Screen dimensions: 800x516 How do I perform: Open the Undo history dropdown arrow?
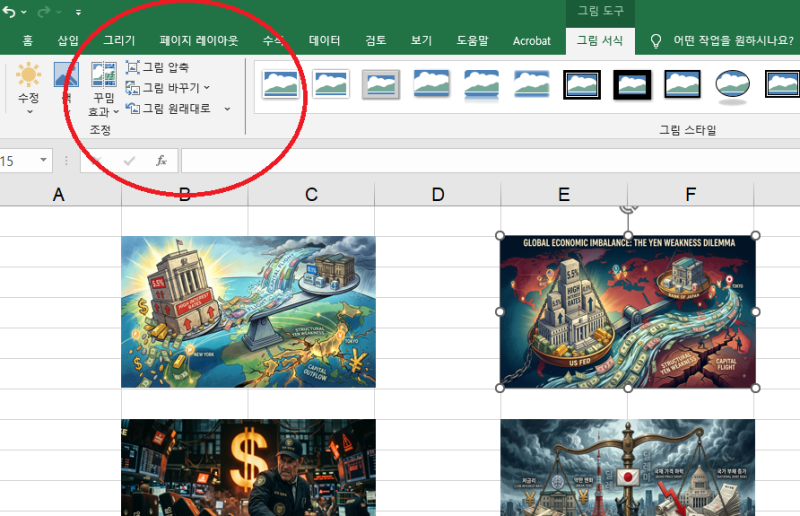coord(23,12)
